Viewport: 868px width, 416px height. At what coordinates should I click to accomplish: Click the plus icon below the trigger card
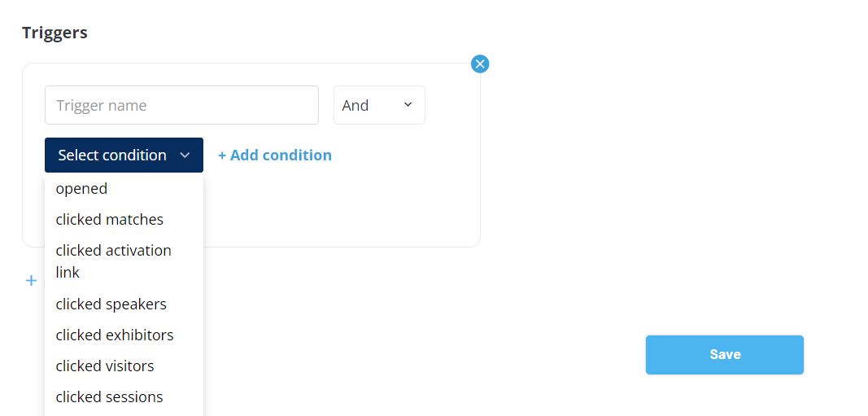32,281
